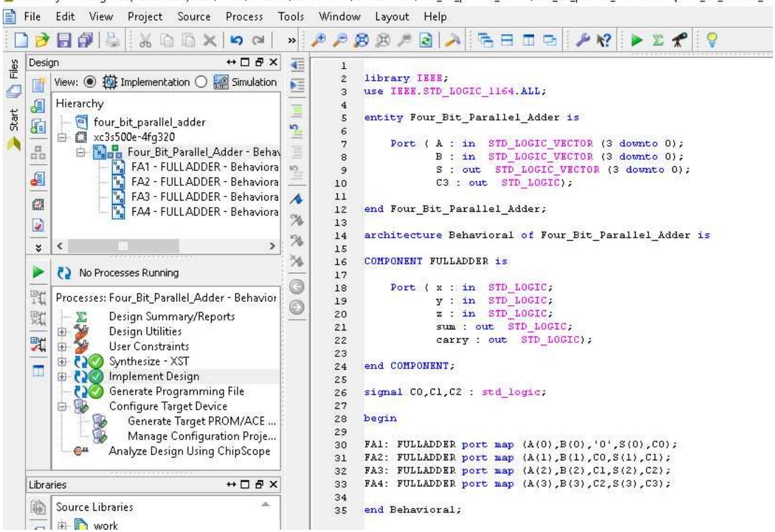Image resolution: width=775 pixels, height=532 pixels.
Task: Expand the Synthesize - XST process
Action: [62, 362]
